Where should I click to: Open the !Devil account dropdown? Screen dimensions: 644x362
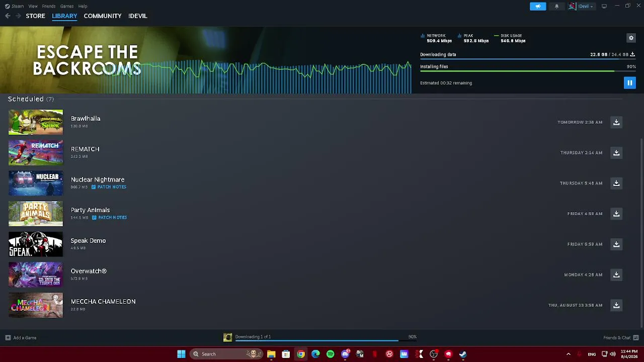point(581,6)
